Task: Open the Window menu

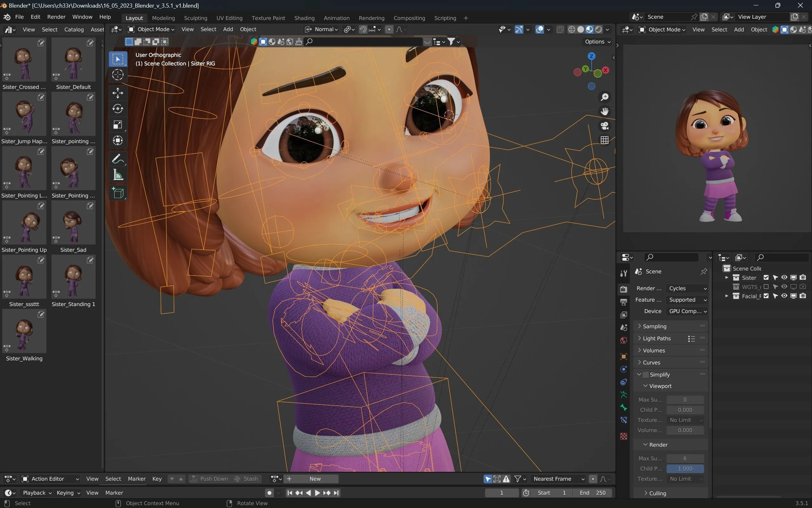Action: click(x=82, y=17)
